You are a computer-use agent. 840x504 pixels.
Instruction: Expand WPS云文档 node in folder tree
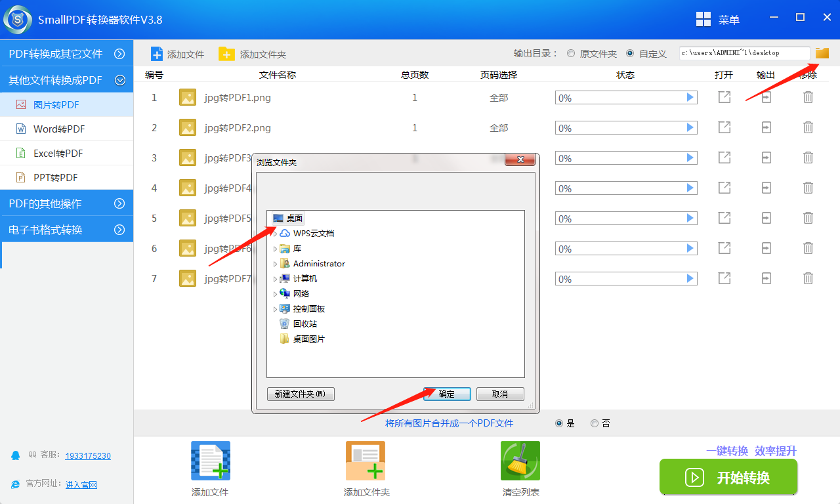pyautogui.click(x=275, y=233)
